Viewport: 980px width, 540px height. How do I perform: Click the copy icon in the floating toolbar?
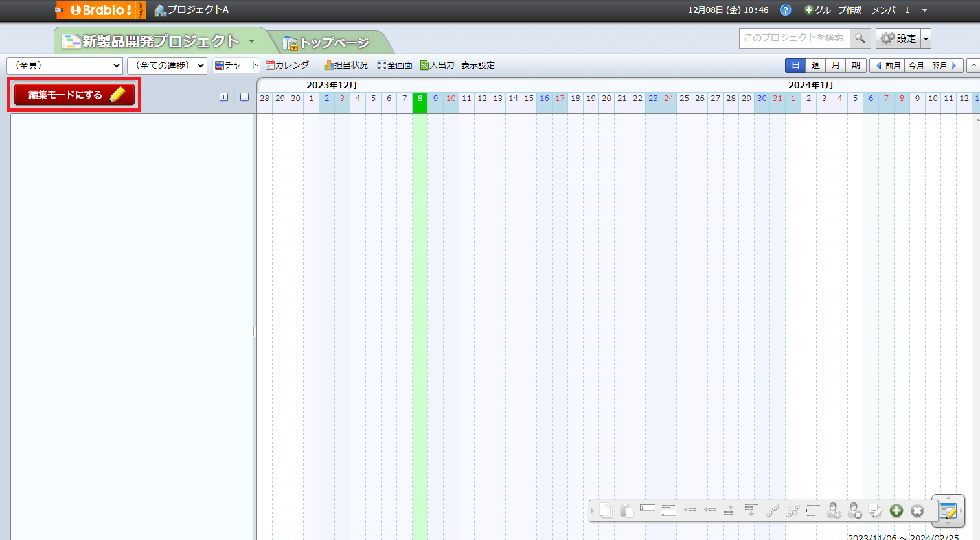pos(606,511)
